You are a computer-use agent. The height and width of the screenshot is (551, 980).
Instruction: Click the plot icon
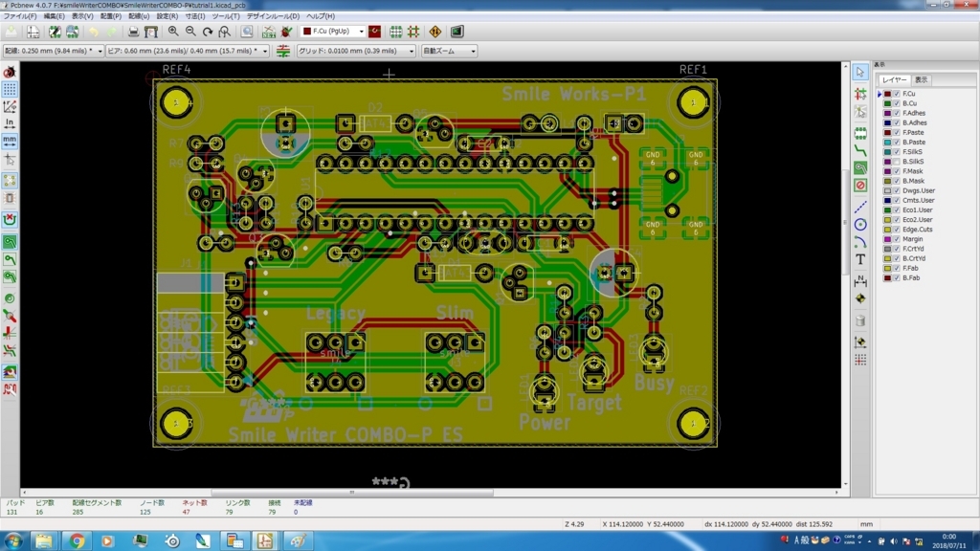click(x=150, y=32)
